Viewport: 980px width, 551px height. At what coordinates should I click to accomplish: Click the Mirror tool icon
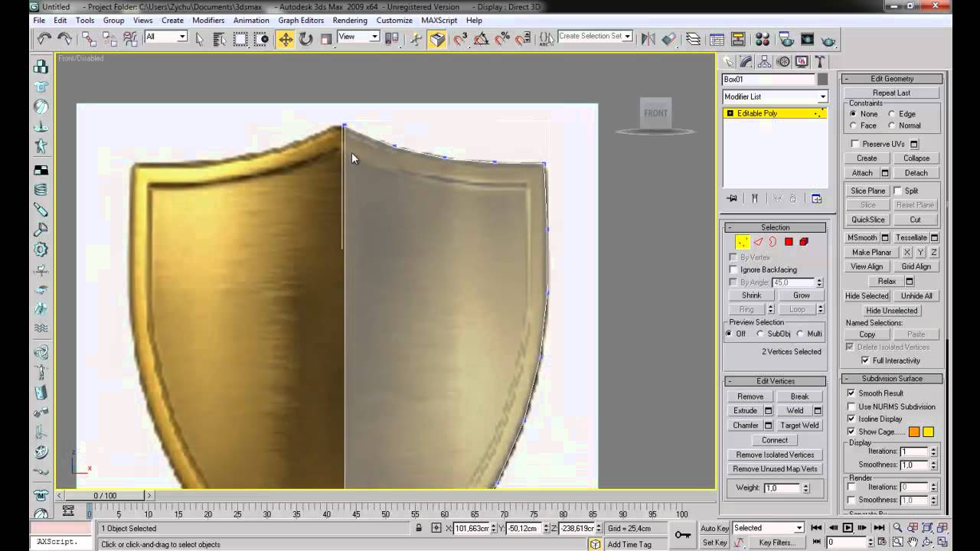(x=648, y=39)
